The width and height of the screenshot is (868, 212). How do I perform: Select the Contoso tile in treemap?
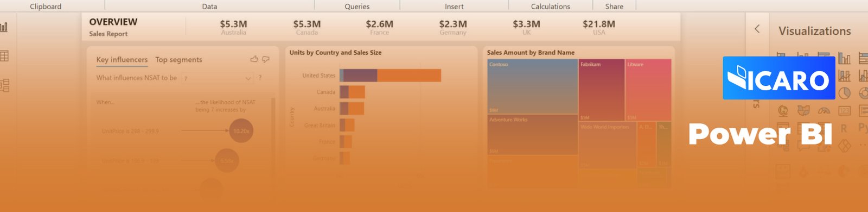[532, 86]
